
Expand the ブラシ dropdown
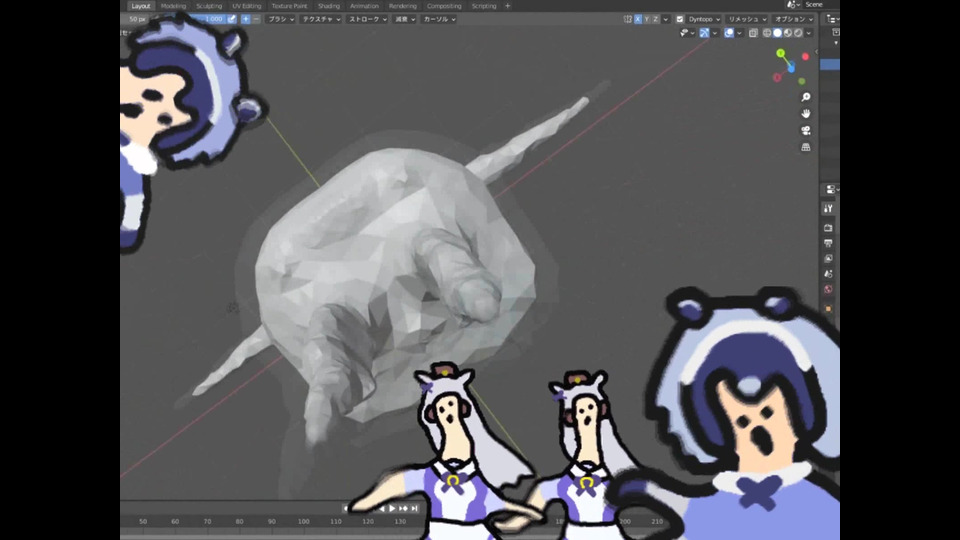tap(281, 19)
